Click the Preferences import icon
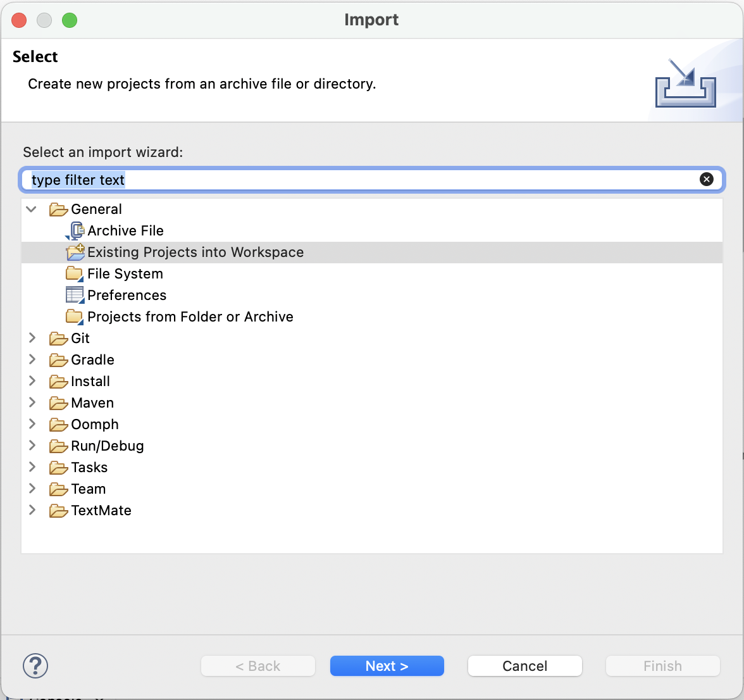The image size is (744, 700). [x=74, y=295]
